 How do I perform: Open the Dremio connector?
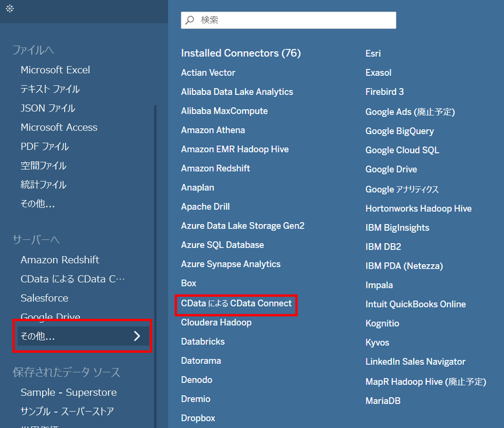point(195,399)
